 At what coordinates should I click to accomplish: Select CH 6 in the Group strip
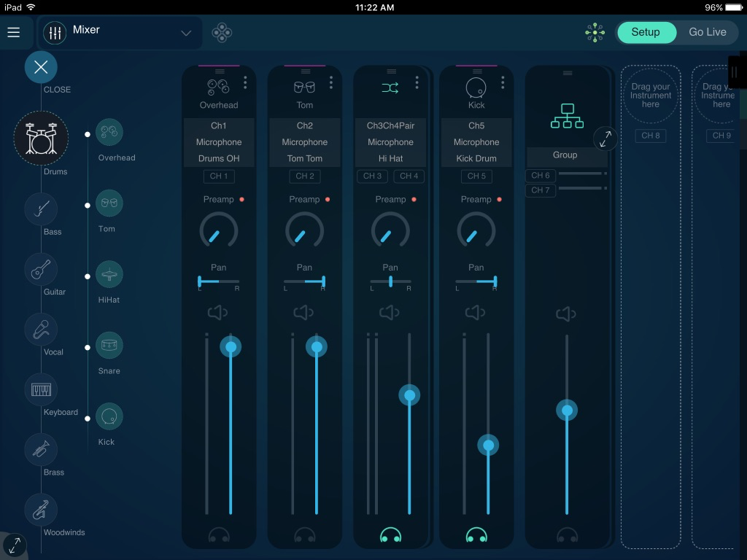(541, 176)
